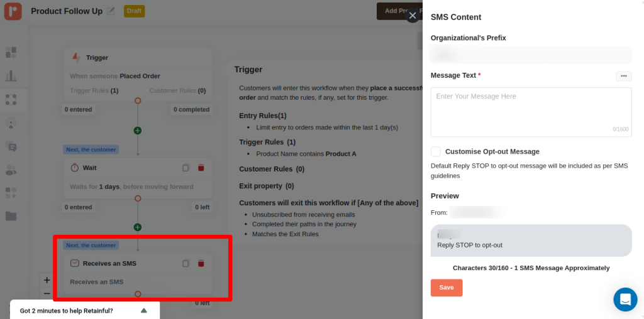
Task: Open the live chat support bubble
Action: 625,300
